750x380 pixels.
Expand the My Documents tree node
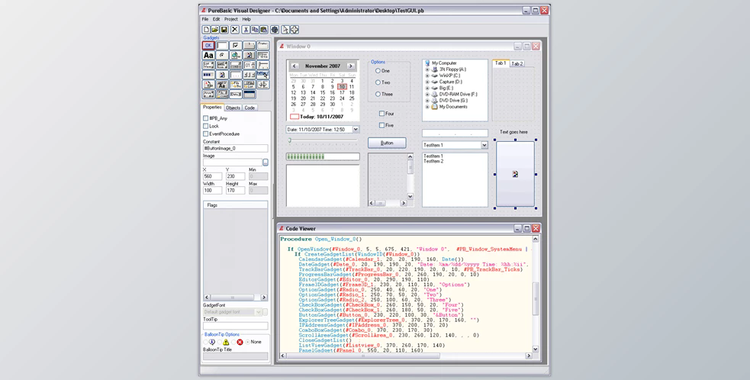coord(427,107)
